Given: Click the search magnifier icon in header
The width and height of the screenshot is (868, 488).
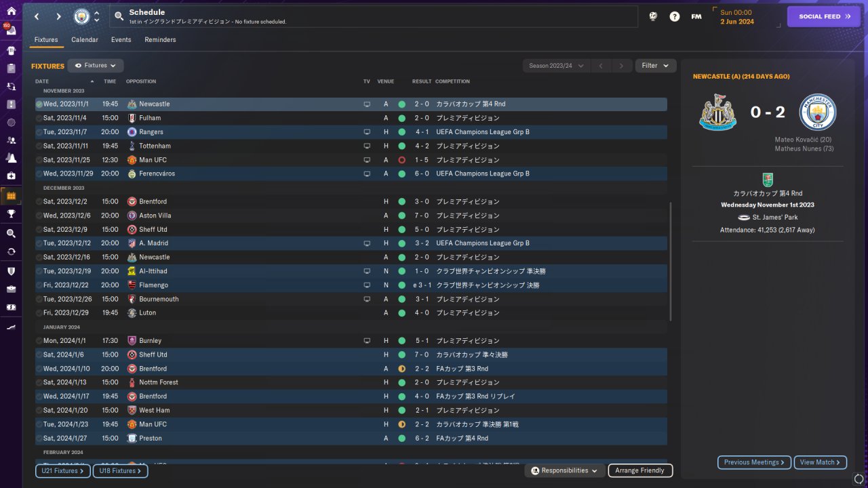Looking at the screenshot, I should coord(119,16).
